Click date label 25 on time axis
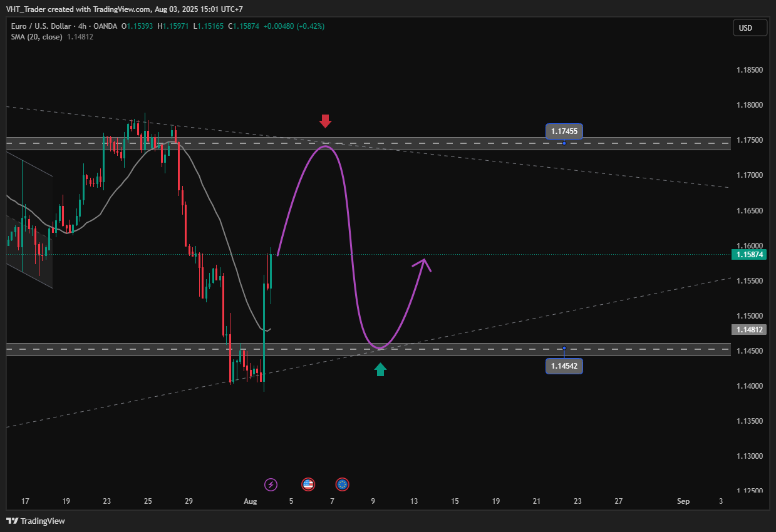776x532 pixels. (148, 501)
